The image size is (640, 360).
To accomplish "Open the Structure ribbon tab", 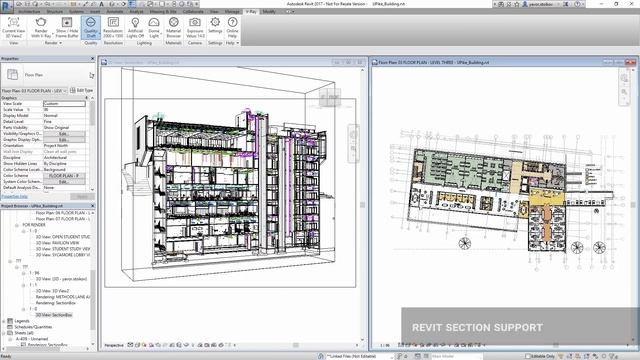I will coord(54,11).
